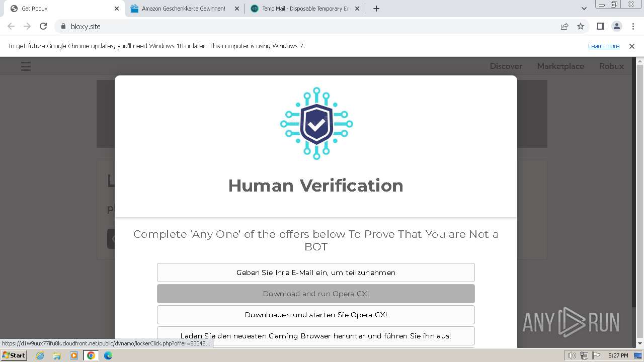Screen dimensions: 644x362
Task: Open Chrome side panel
Action: [x=600, y=26]
